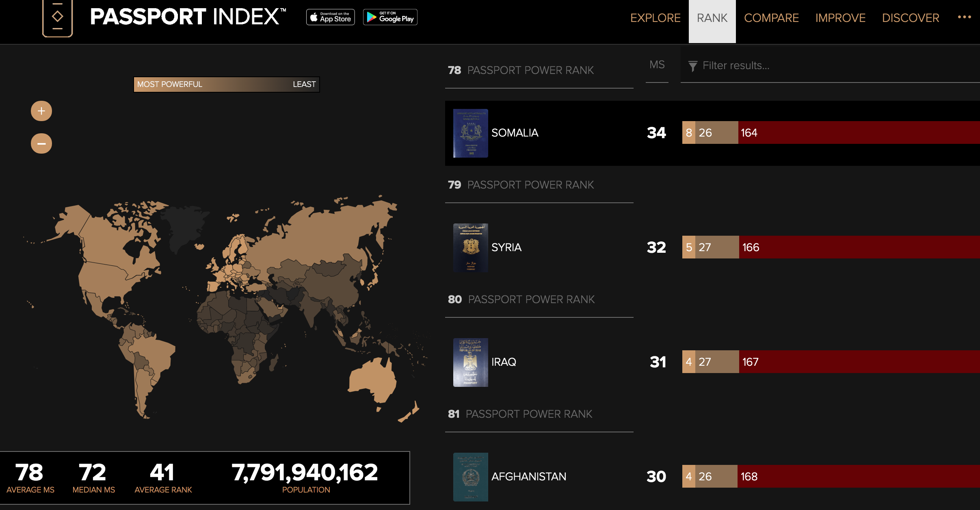Click Iraq's visa-on-arrival segment 27
The width and height of the screenshot is (980, 510).
(x=717, y=362)
